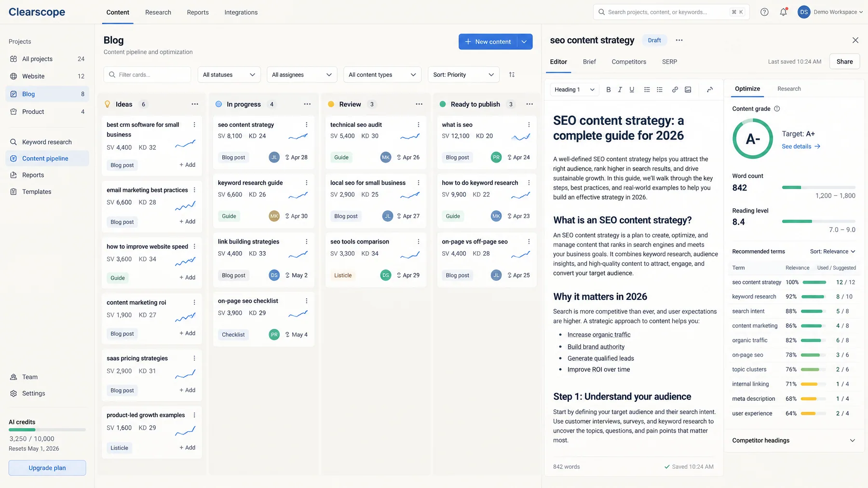This screenshot has height=488, width=868.
Task: Toggle italic formatting
Action: click(x=620, y=89)
